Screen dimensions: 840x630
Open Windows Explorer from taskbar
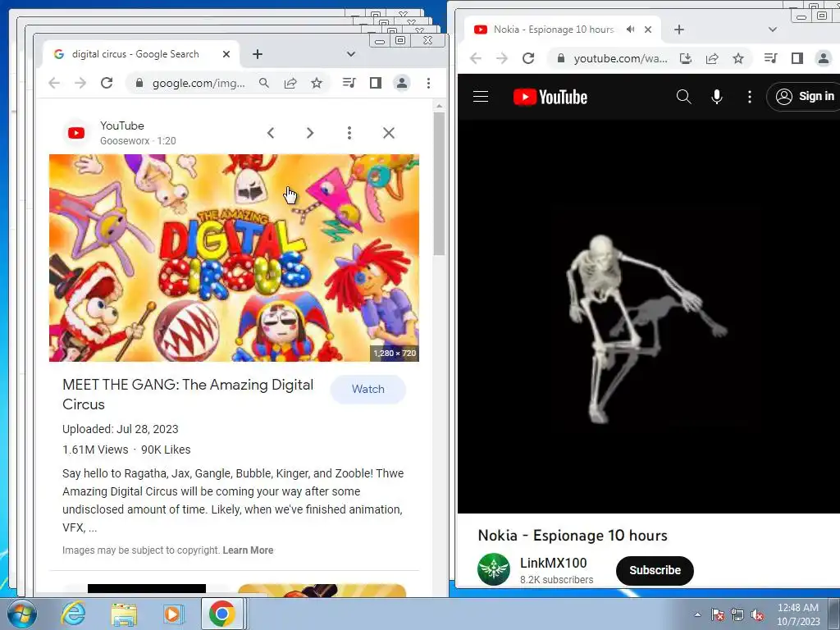point(124,614)
